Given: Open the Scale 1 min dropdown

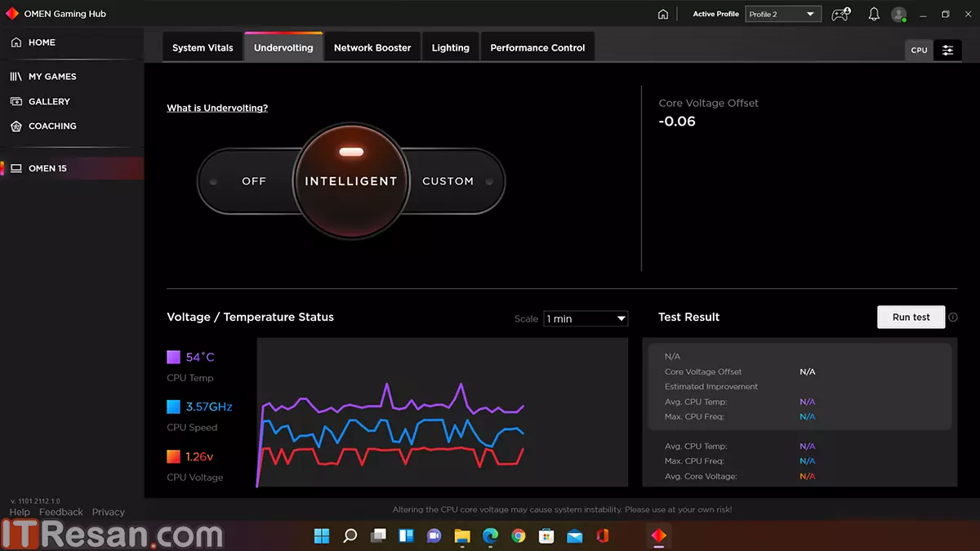Looking at the screenshot, I should [x=586, y=318].
